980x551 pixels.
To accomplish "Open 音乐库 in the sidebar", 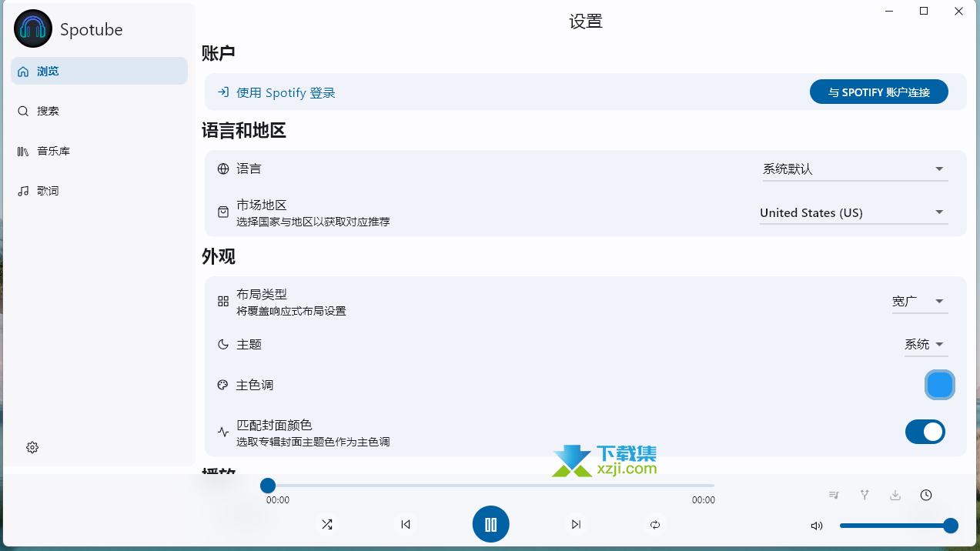I will coord(99,151).
